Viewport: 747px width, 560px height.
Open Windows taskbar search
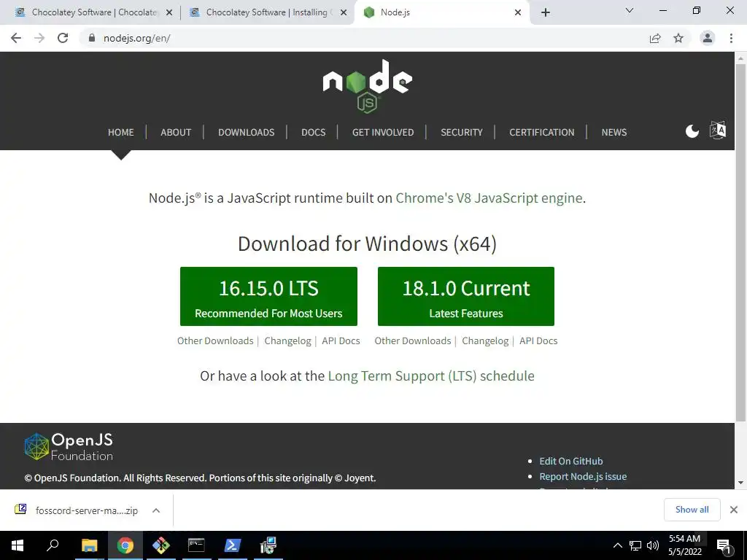click(x=53, y=545)
